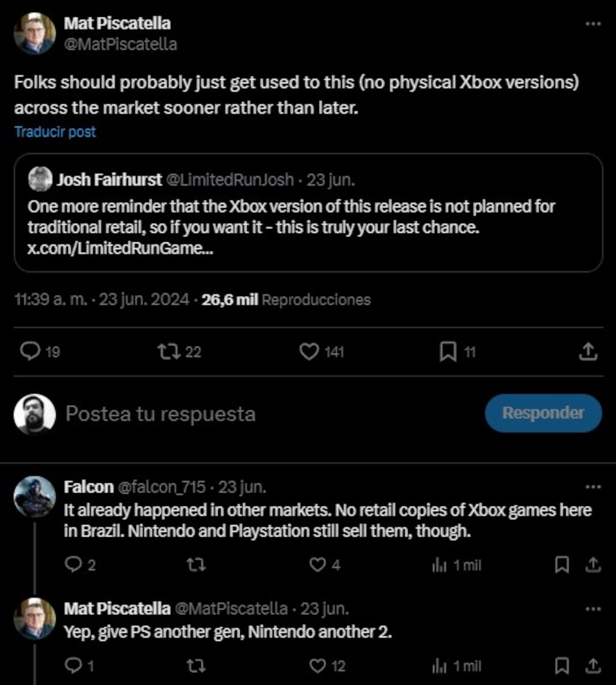The image size is (616, 685).
Task: Share the main post via upload icon
Action: (588, 351)
